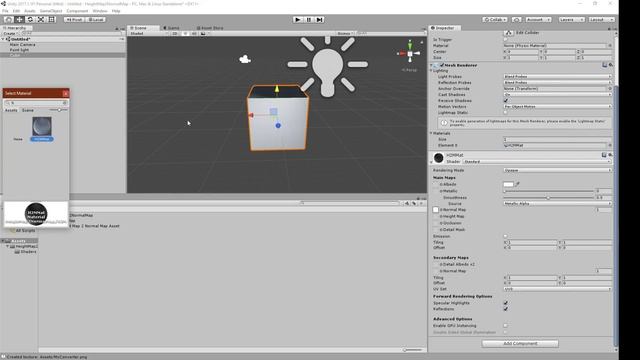Select the Hand tool in toolbar

[x=8, y=20]
